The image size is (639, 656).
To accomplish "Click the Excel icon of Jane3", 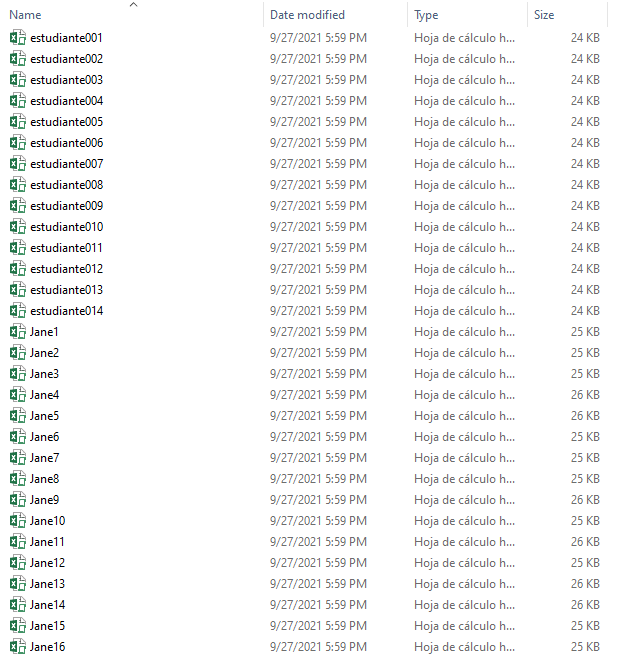I will tap(18, 374).
